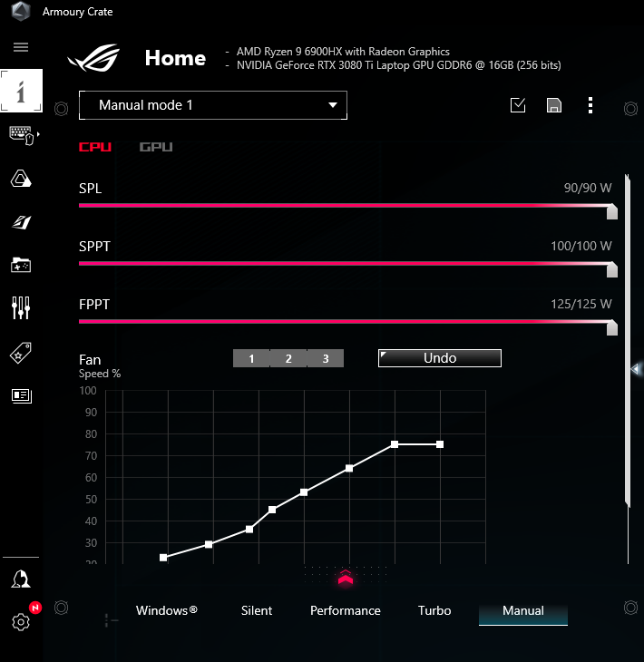Screen dimensions: 644x662
Task: Switch to GPU tab
Action: click(156, 147)
